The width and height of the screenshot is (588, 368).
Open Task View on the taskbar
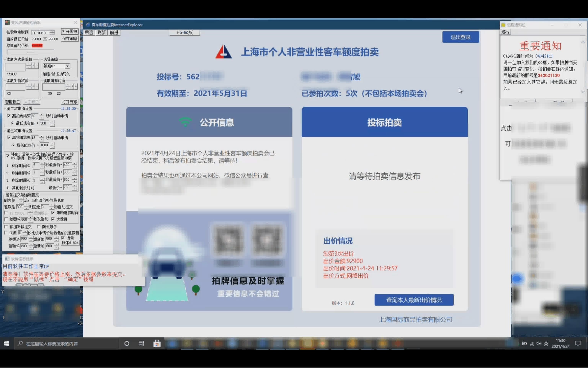click(141, 343)
